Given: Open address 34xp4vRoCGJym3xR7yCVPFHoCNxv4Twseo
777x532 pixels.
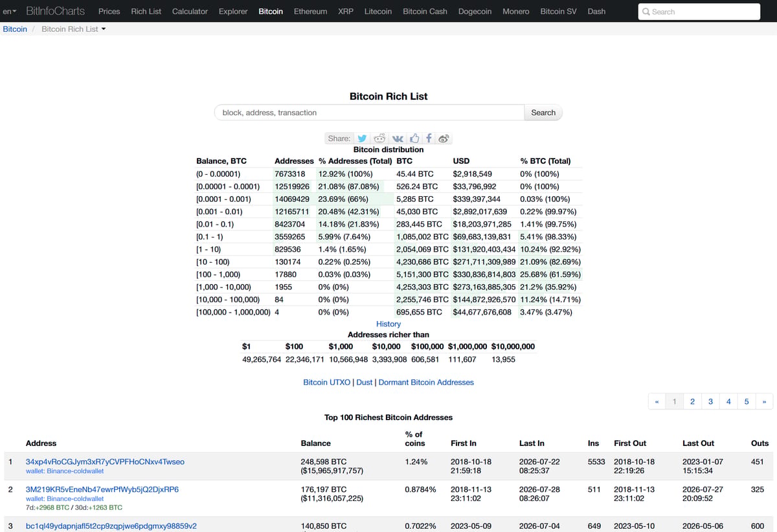Looking at the screenshot, I should pyautogui.click(x=105, y=462).
